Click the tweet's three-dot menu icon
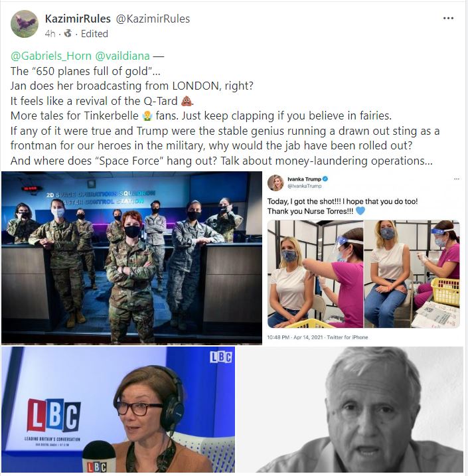 click(x=457, y=179)
